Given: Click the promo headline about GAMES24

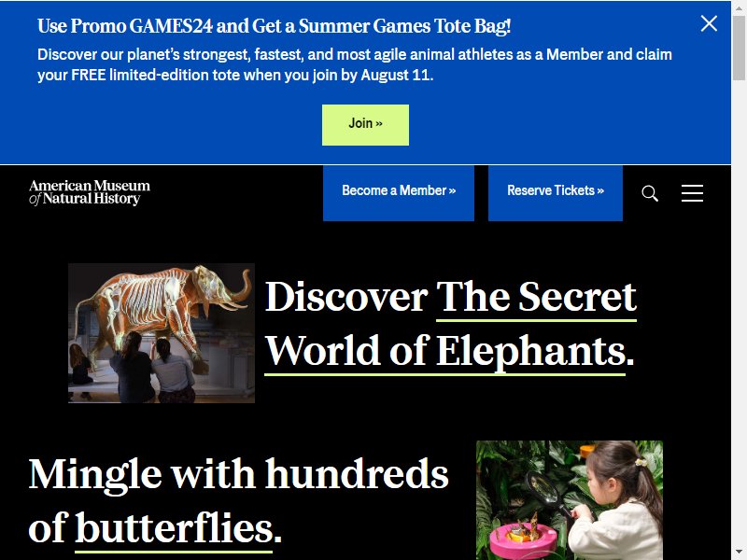Looking at the screenshot, I should [274, 26].
